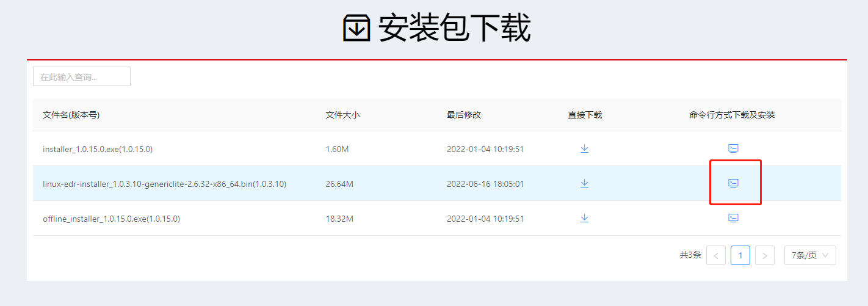Click the 文件名(版本号) column header
The image size is (868, 306).
[x=71, y=115]
